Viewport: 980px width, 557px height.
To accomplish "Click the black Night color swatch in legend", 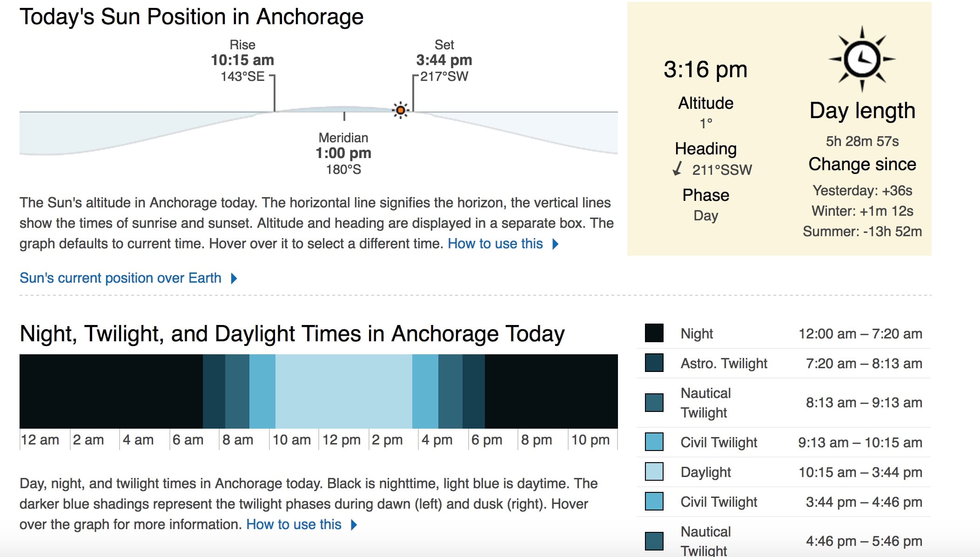I will coord(654,333).
